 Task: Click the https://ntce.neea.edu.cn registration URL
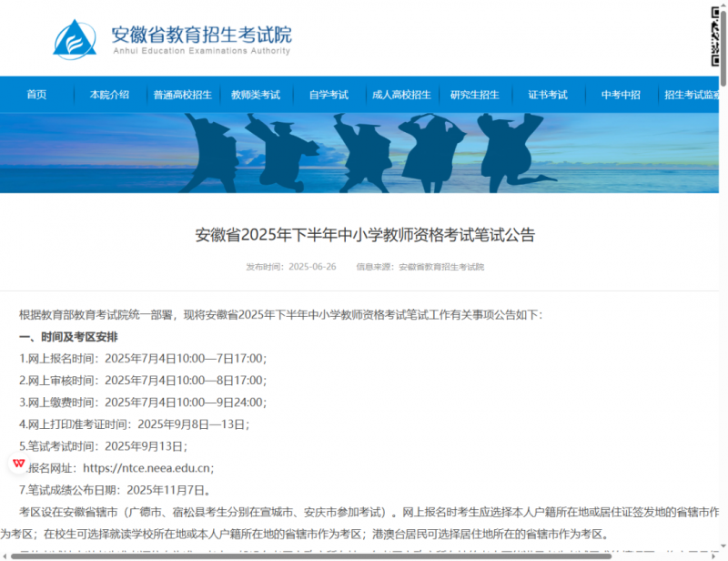[147, 468]
